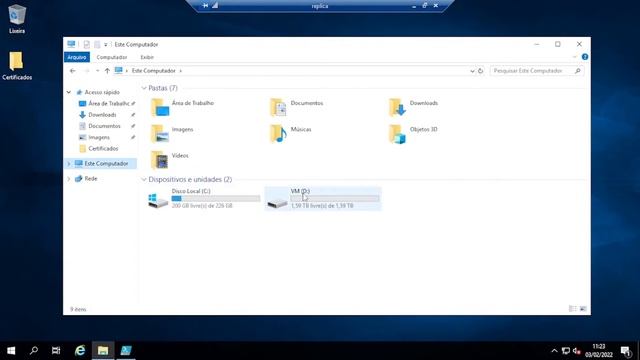This screenshot has height=360, width=640.
Task: Open Task View on taskbar
Action: [x=56, y=350]
